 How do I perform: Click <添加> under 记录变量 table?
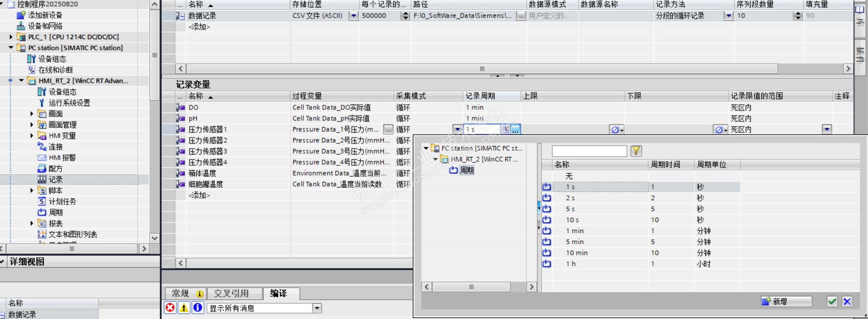pos(199,196)
